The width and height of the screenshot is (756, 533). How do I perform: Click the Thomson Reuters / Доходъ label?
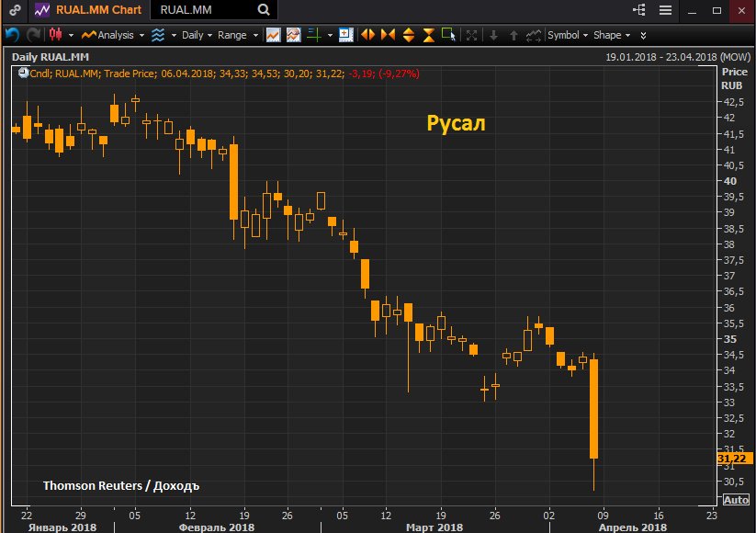point(121,485)
